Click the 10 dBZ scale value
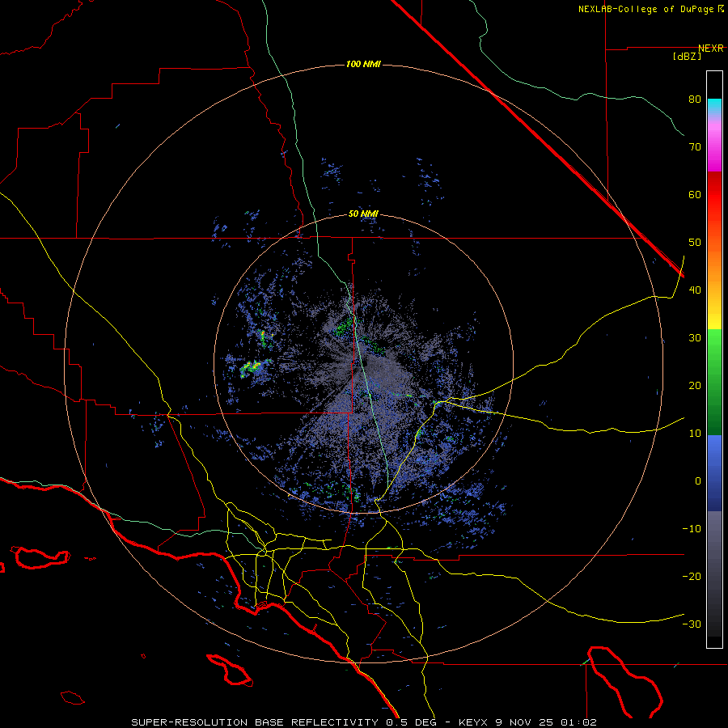Screen dimensions: 728x728 pyautogui.click(x=695, y=434)
